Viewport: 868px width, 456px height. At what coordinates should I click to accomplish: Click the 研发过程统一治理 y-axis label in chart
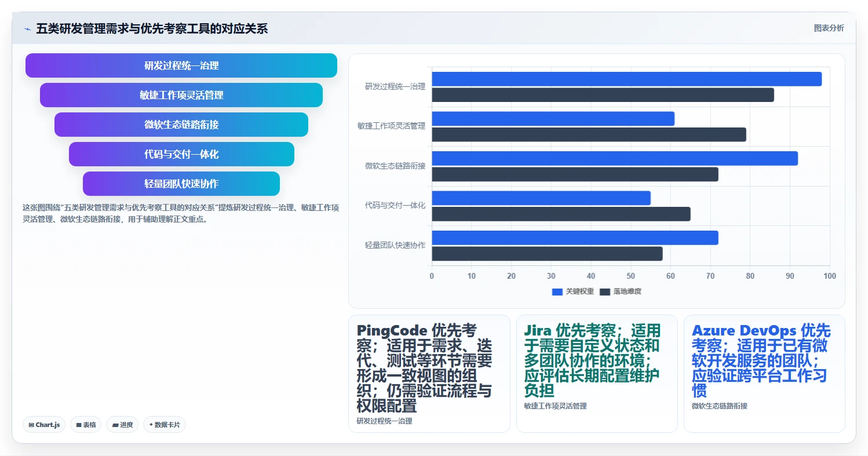(395, 87)
